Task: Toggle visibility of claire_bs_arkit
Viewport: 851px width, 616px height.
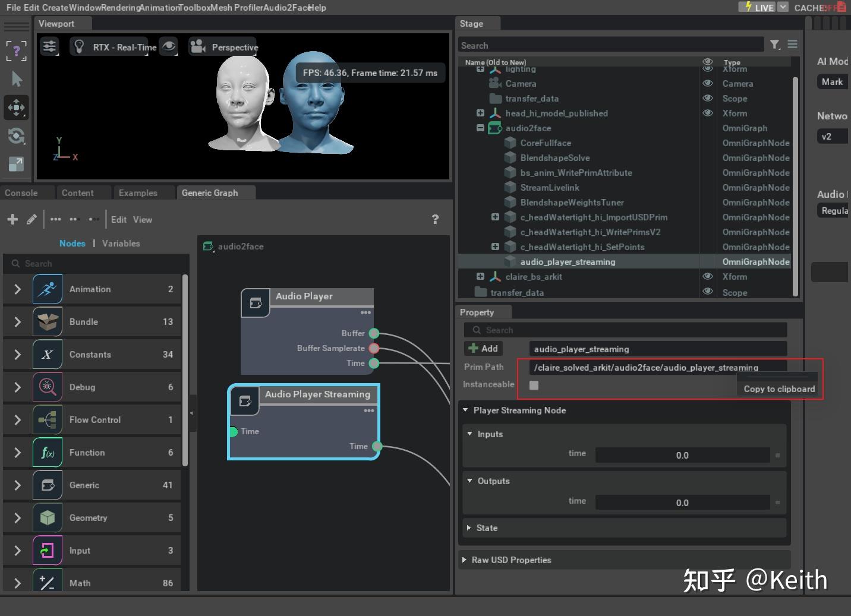Action: [707, 276]
